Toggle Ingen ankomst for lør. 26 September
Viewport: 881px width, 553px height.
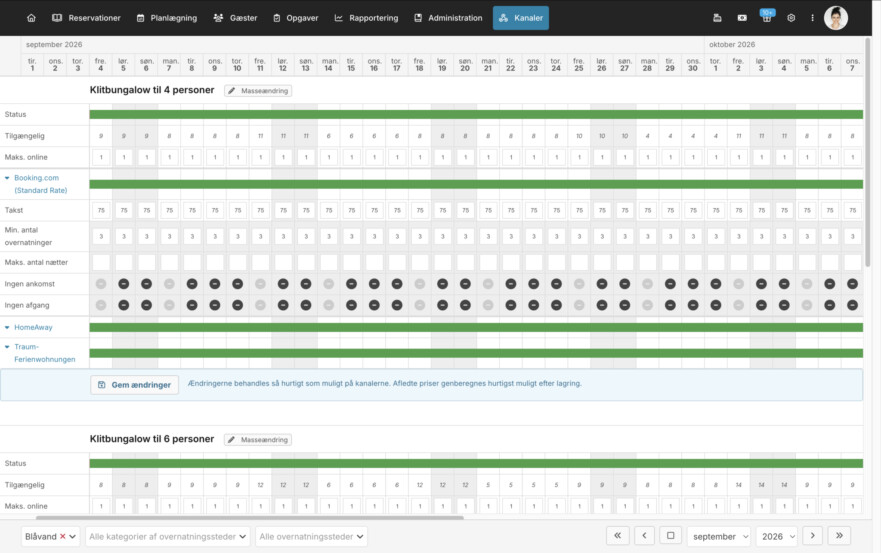pyautogui.click(x=602, y=284)
